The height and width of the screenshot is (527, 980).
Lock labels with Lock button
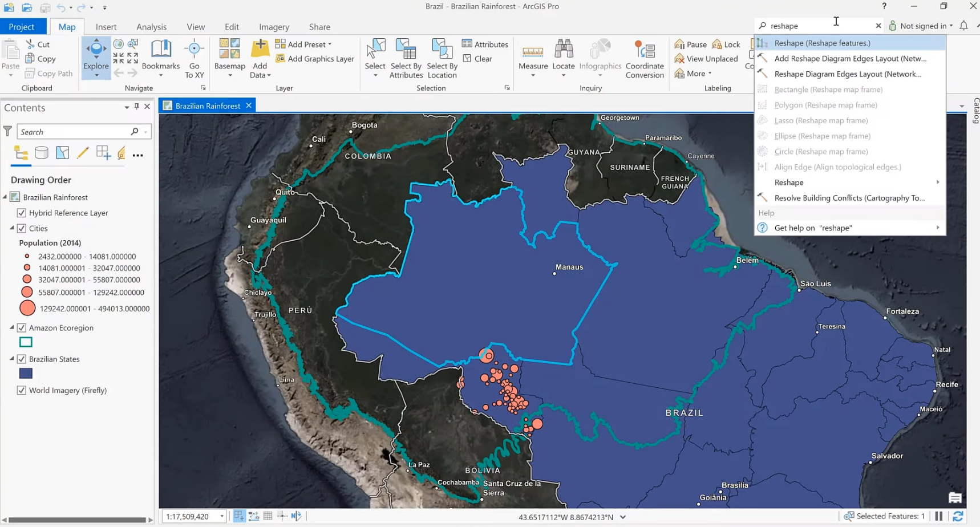(726, 44)
